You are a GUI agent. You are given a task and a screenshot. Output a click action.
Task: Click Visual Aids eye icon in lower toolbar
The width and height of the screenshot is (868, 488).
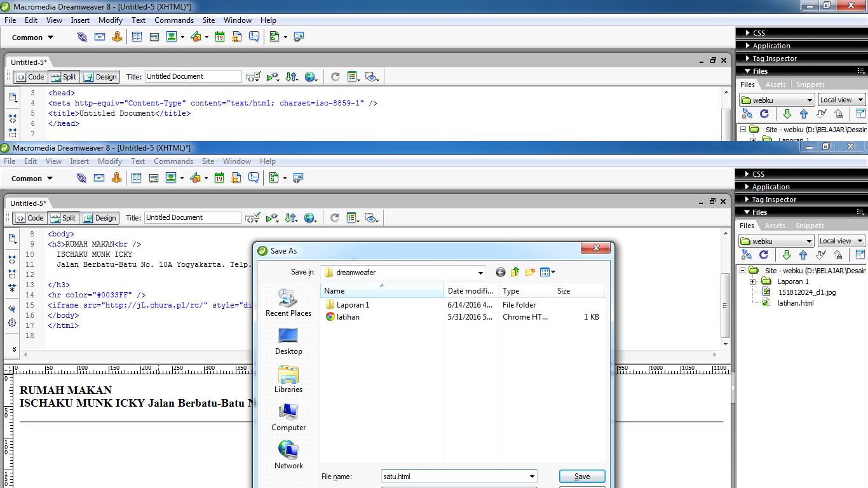(372, 218)
